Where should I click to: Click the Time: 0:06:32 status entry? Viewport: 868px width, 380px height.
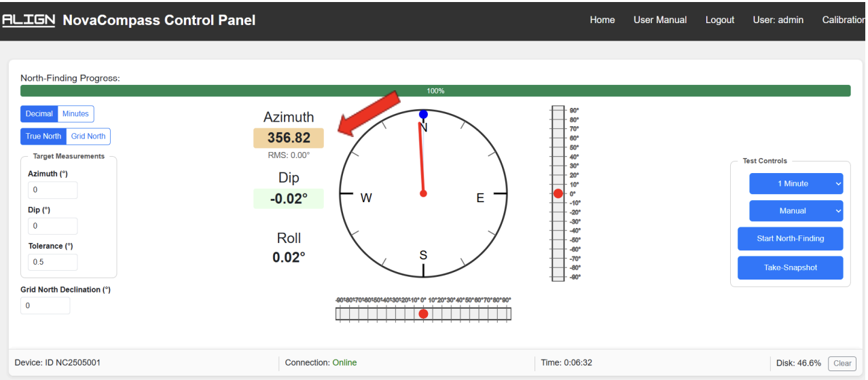pos(566,363)
